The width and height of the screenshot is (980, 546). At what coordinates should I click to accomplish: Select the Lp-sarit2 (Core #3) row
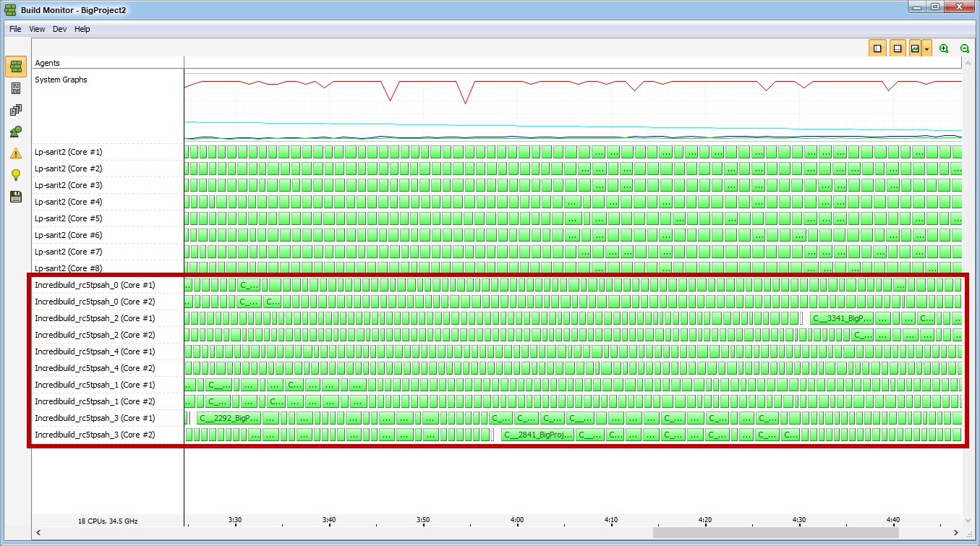coord(69,185)
